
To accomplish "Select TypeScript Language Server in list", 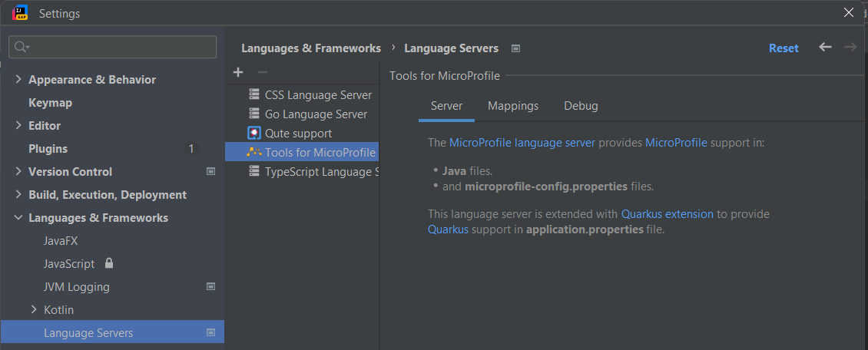I will pos(321,172).
